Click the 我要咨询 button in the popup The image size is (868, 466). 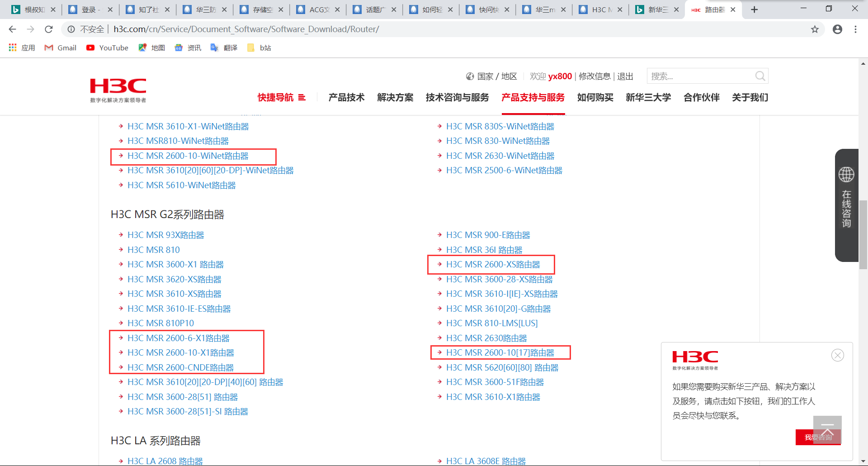pos(818,437)
